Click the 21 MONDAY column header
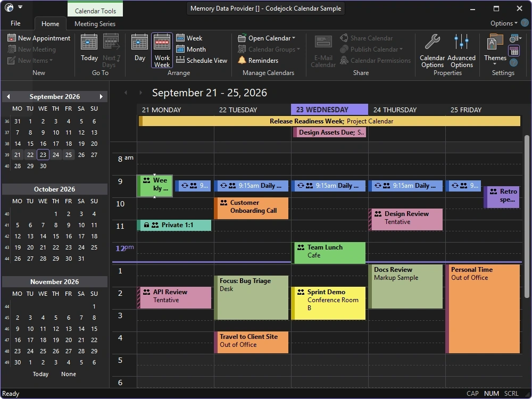The height and width of the screenshot is (399, 532). pyautogui.click(x=176, y=110)
